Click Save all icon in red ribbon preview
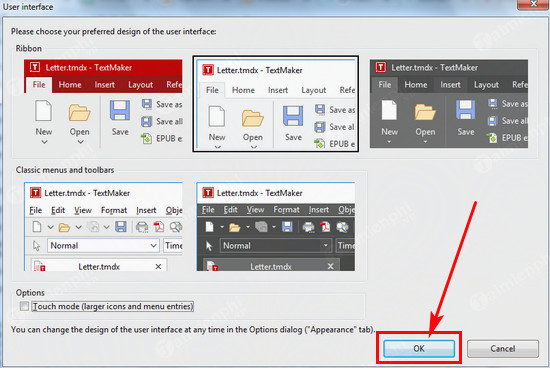This screenshot has width=550, height=368. pyautogui.click(x=147, y=121)
